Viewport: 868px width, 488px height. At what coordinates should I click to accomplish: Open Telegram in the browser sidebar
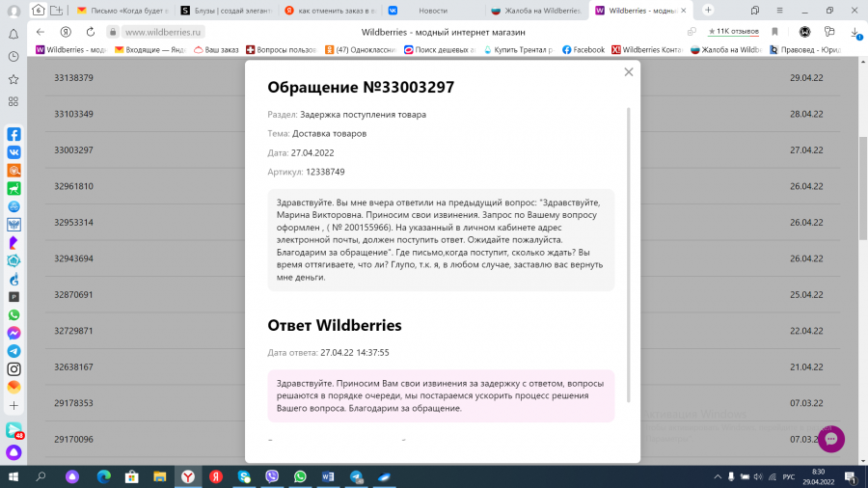14,351
